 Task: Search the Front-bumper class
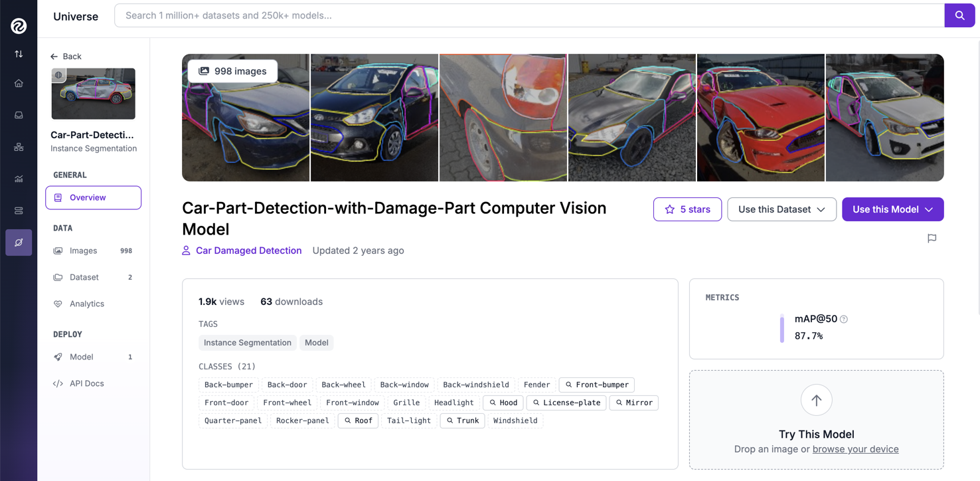point(597,385)
